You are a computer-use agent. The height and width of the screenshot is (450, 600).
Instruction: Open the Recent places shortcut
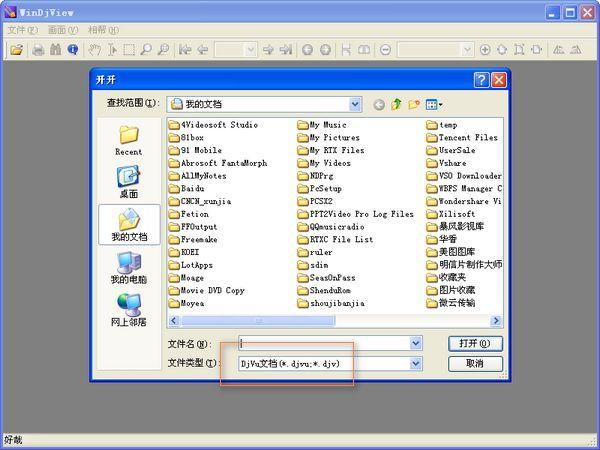pos(128,140)
